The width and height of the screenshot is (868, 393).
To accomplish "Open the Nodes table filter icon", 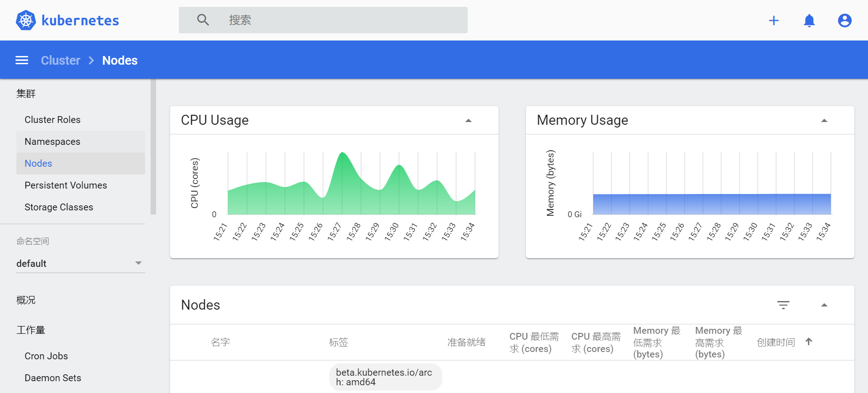I will (x=783, y=305).
